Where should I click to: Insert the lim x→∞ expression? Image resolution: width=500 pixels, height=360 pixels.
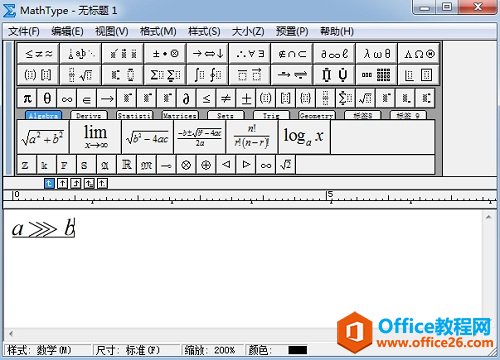tap(96, 137)
